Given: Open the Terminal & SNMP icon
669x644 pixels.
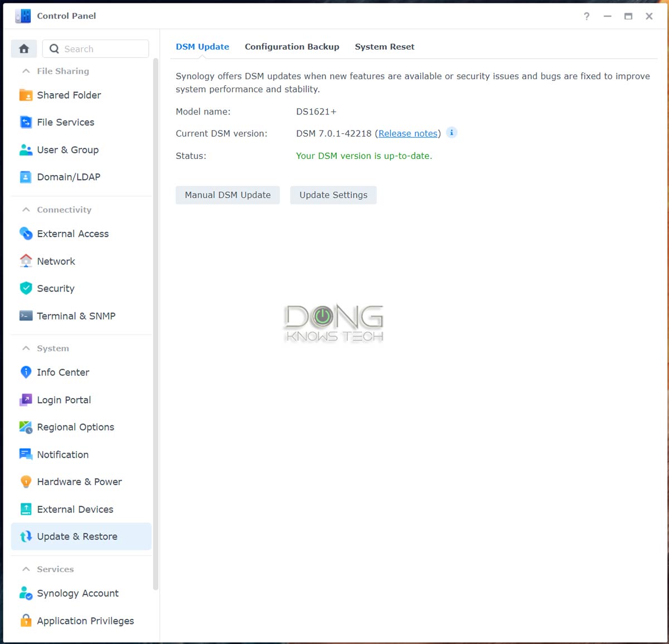Looking at the screenshot, I should 26,316.
